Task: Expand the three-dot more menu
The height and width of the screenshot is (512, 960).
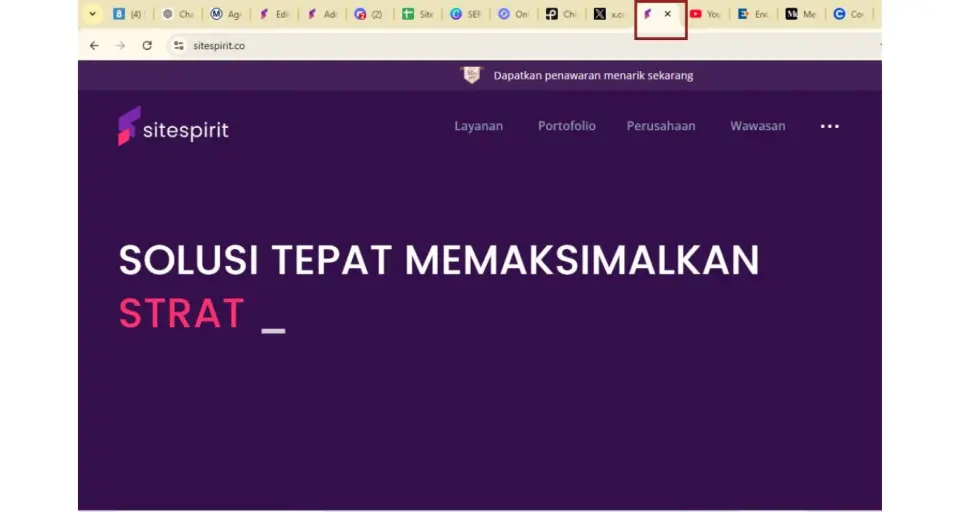Action: 830,126
